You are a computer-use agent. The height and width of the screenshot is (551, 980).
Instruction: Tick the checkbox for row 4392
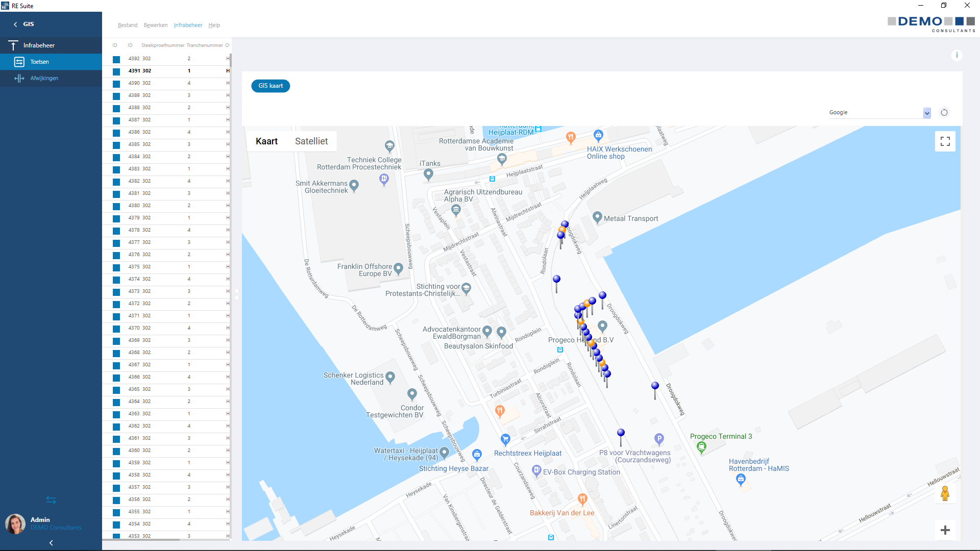pos(116,59)
